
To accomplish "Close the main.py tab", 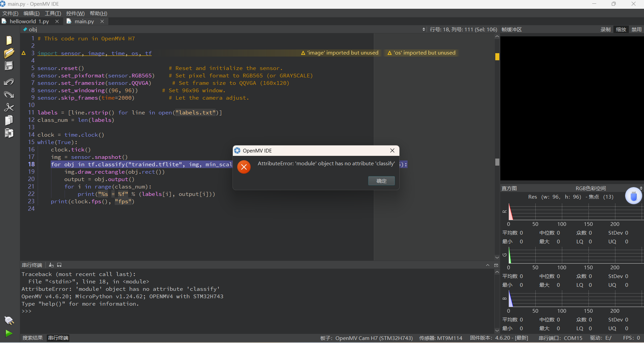I will [102, 21].
